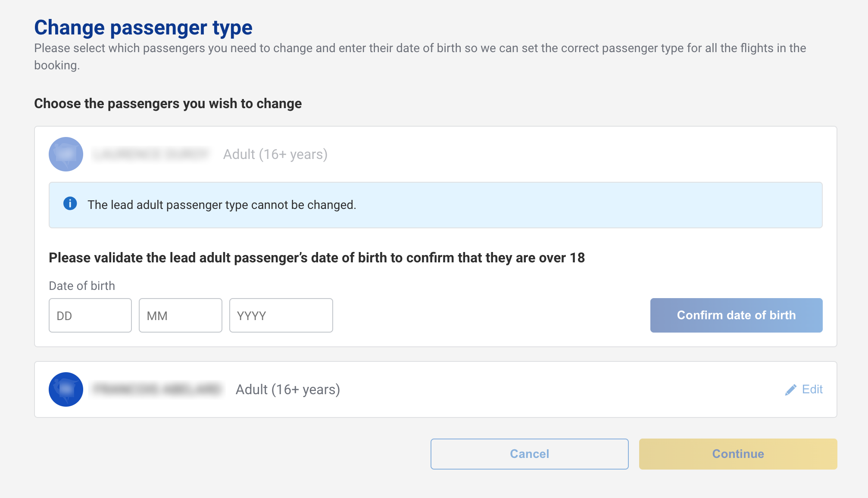
Task: Select the blurred lead passenger name
Action: coord(151,154)
